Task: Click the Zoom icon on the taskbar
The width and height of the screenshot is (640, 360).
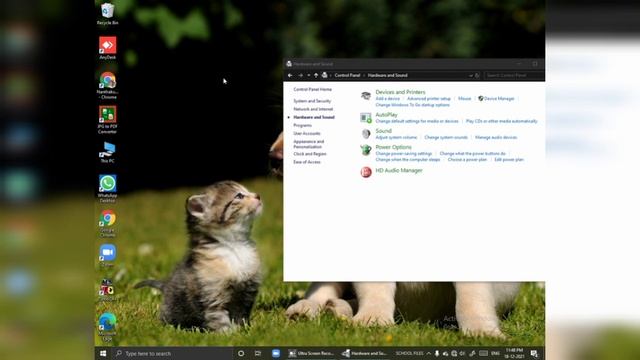Action: [x=276, y=353]
